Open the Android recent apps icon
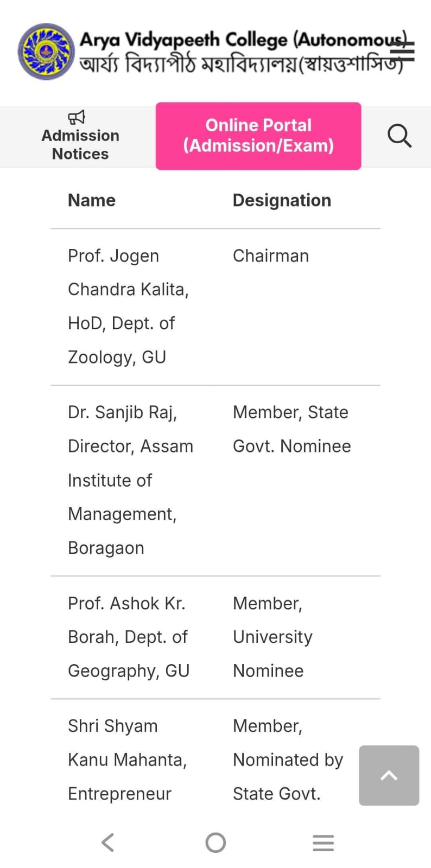 pyautogui.click(x=323, y=843)
